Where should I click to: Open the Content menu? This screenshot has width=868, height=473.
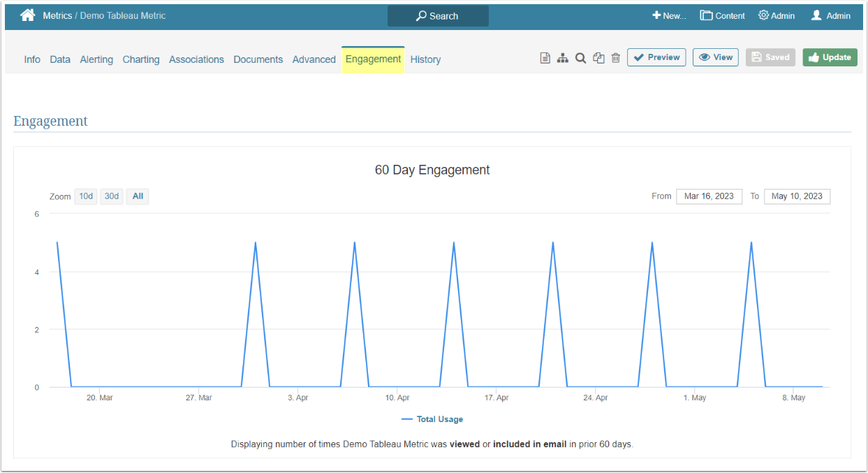pos(723,15)
